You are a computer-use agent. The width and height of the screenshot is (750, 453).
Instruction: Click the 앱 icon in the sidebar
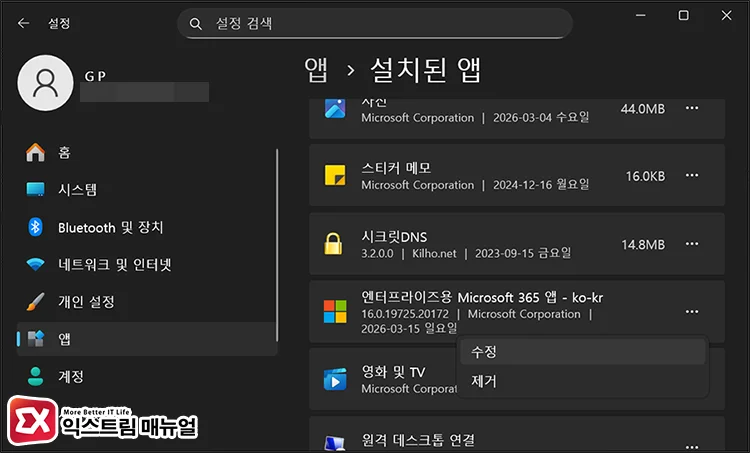[x=36, y=339]
